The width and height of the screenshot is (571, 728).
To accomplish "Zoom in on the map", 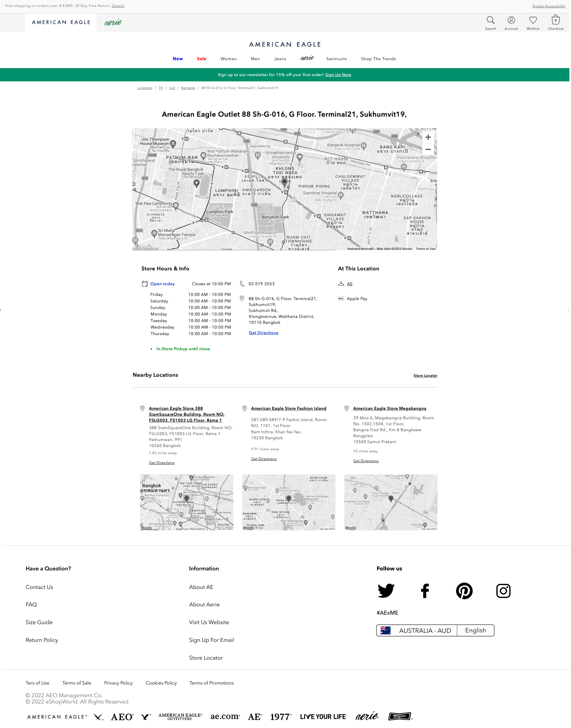I will [x=428, y=137].
